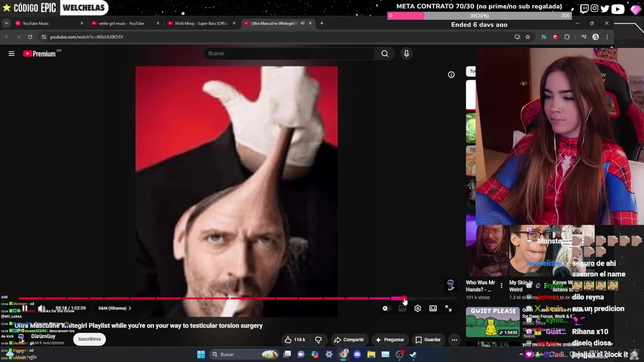
Task: Mute the tab via audio speaker icon
Action: tap(302, 23)
